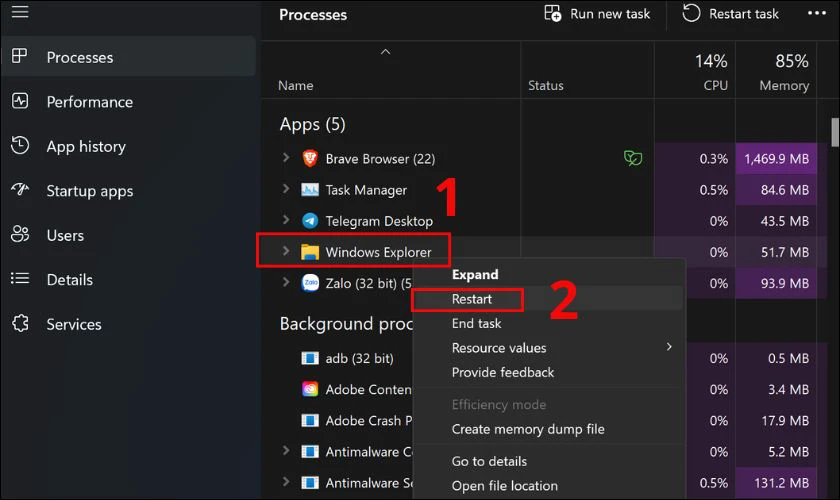Click the sort arrow above Name column

click(385, 52)
